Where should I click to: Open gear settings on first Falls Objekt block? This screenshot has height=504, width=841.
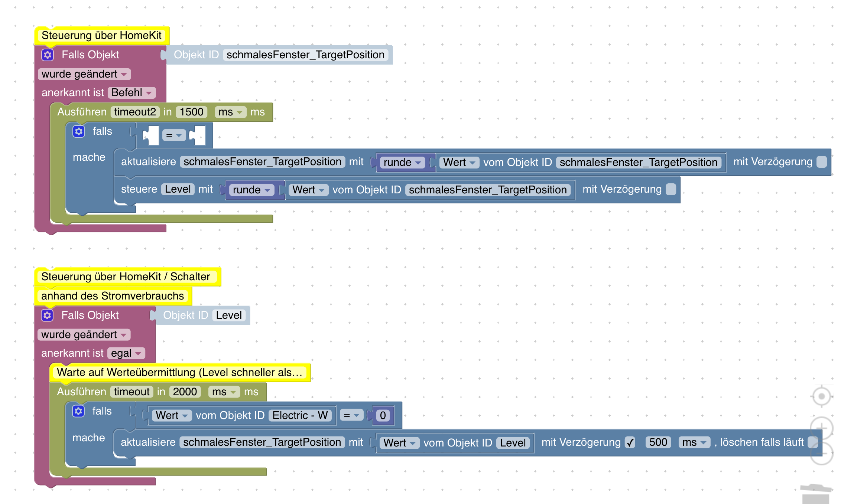pyautogui.click(x=48, y=55)
